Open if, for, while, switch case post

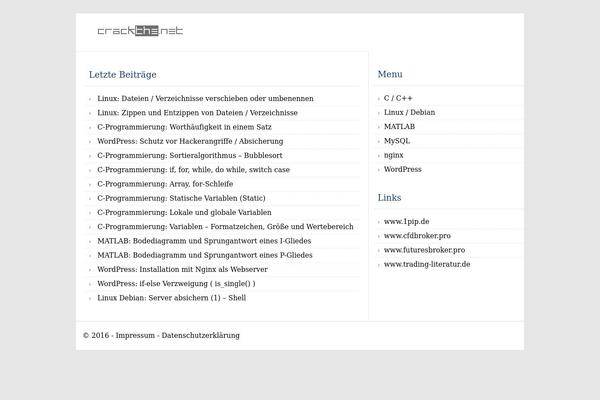tap(194, 170)
